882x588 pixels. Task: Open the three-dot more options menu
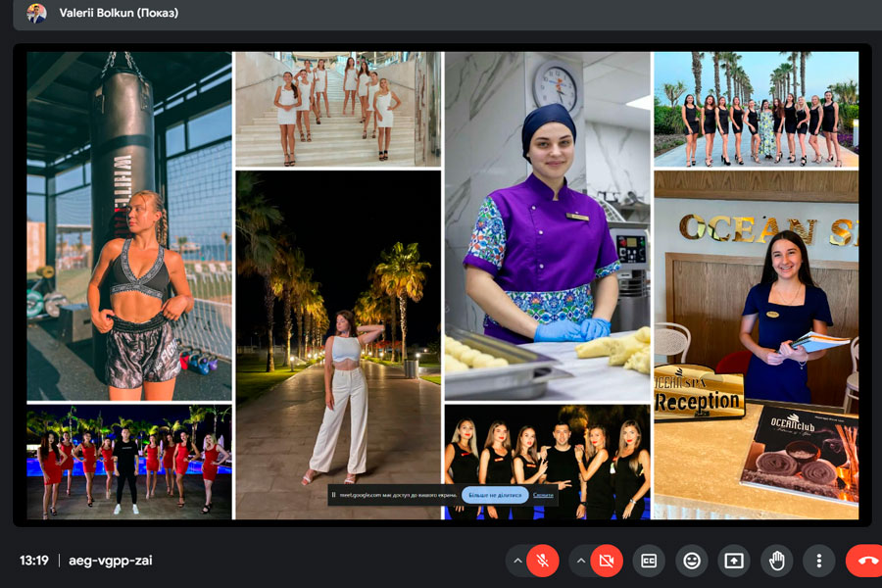(x=818, y=561)
